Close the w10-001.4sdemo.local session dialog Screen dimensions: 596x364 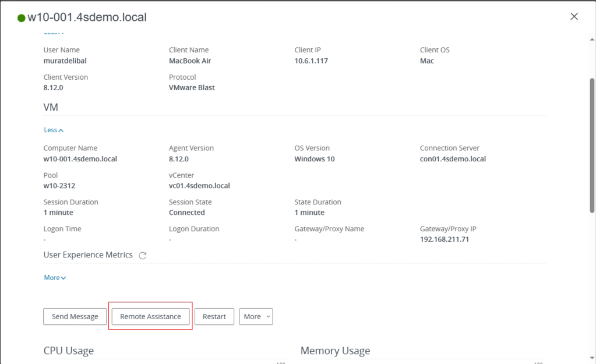click(574, 17)
